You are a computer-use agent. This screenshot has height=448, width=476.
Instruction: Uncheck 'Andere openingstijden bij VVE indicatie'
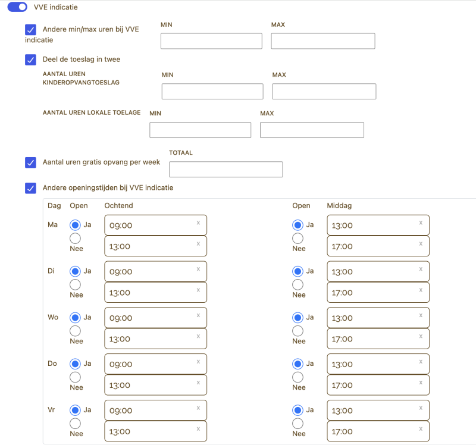click(30, 188)
